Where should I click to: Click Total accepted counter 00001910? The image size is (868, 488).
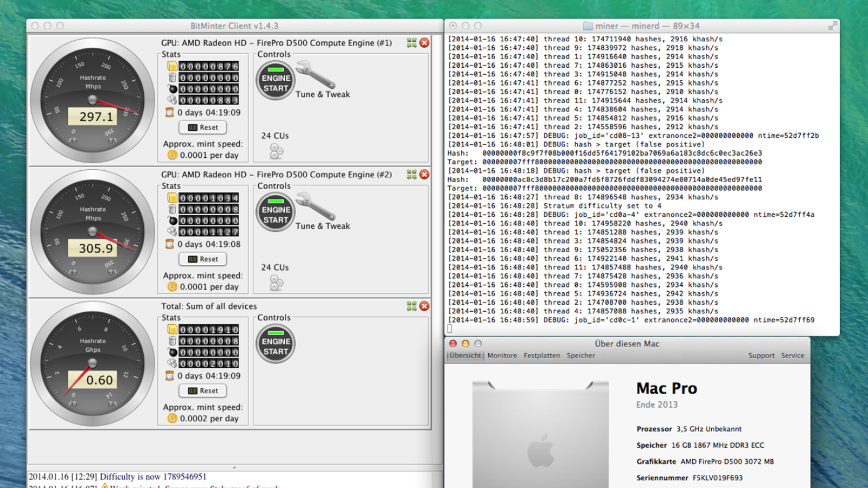point(209,330)
